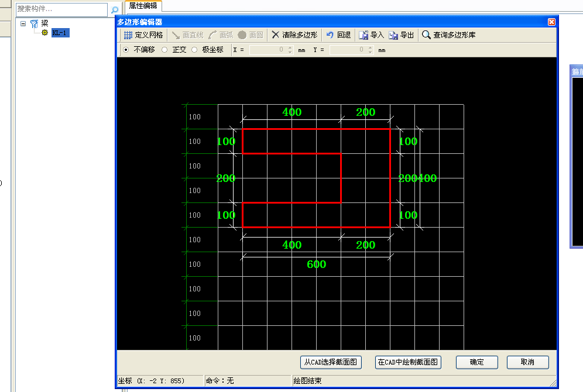This screenshot has height=392, width=583.
Task: Select the 极坐标 radio option
Action: click(194, 50)
